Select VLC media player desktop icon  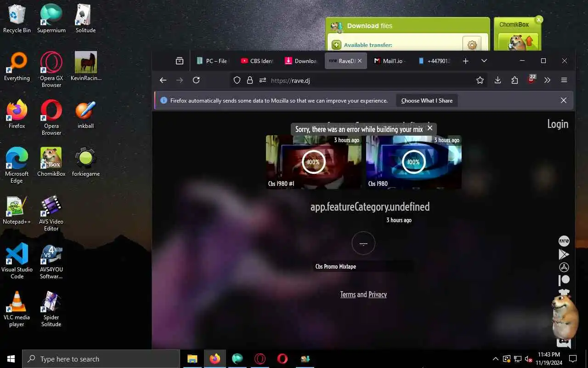(17, 309)
